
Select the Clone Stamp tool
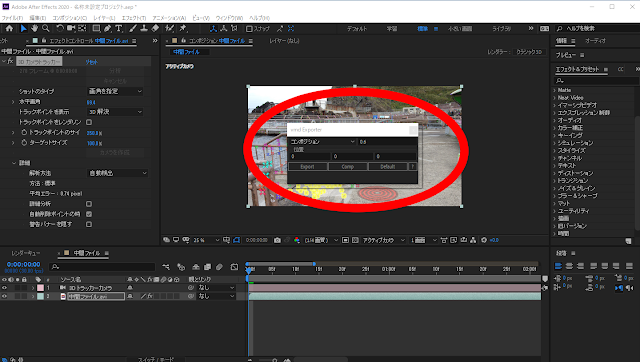(x=144, y=29)
